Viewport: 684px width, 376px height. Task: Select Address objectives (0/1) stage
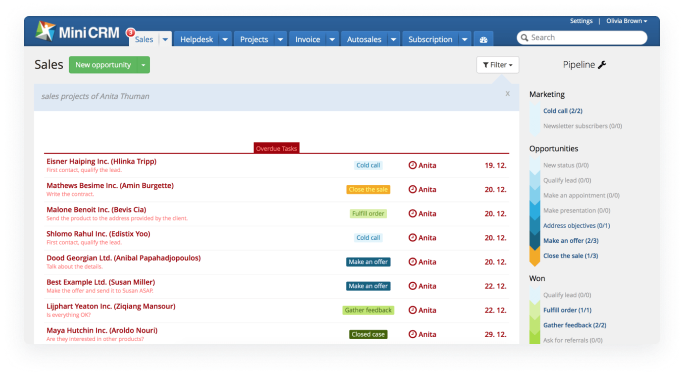click(x=577, y=226)
